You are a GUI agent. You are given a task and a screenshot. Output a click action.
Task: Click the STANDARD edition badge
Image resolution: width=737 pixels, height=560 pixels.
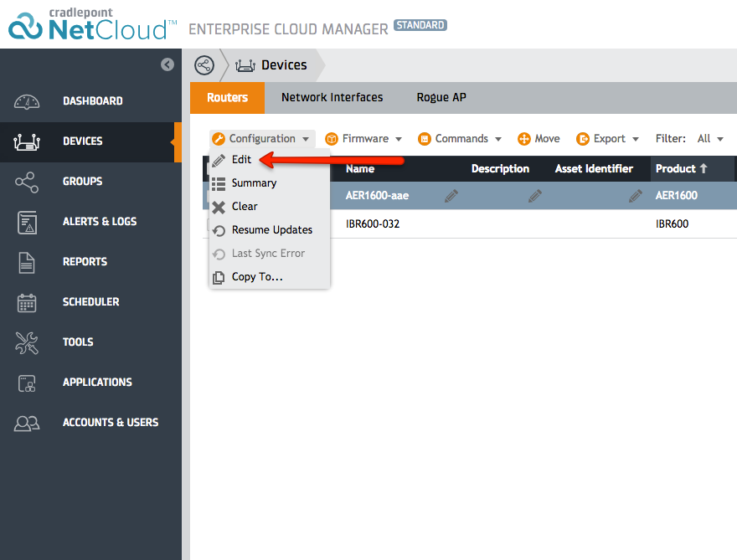click(x=420, y=25)
